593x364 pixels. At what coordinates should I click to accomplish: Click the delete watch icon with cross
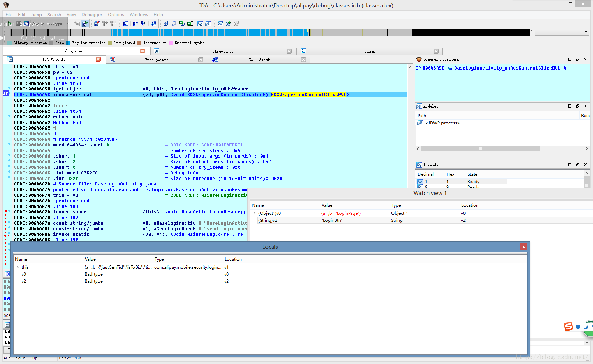point(236,23)
